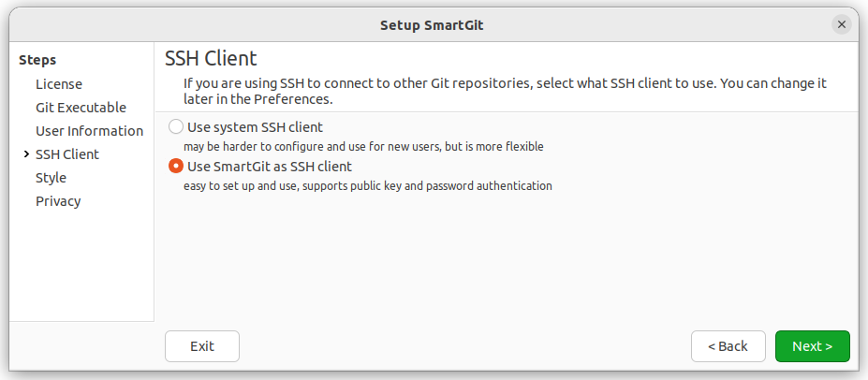Continue with the green 'Next >' button
Image resolution: width=868 pixels, height=380 pixels.
tap(812, 346)
